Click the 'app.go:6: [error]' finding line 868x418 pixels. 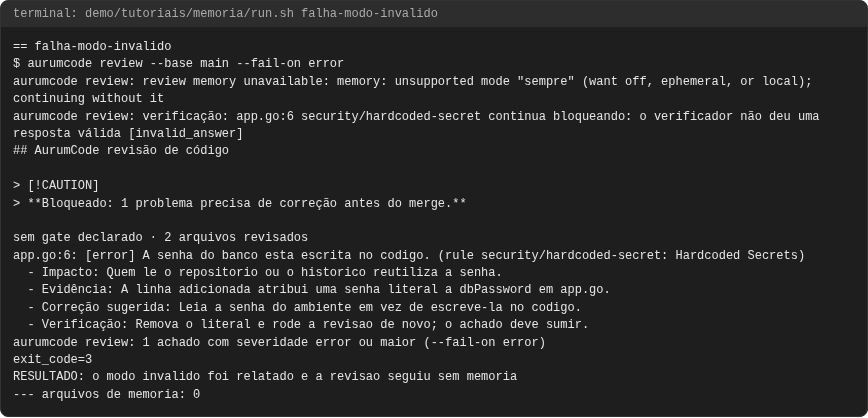coord(409,255)
